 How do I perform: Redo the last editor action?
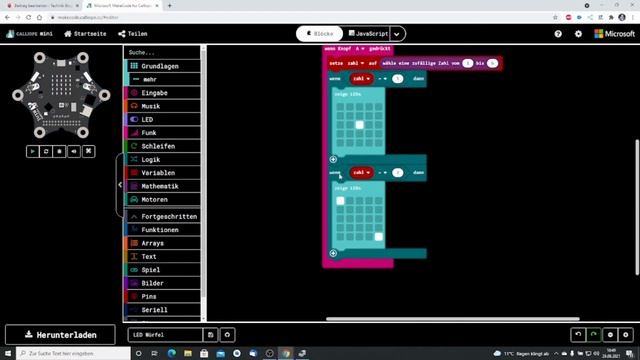(x=593, y=335)
